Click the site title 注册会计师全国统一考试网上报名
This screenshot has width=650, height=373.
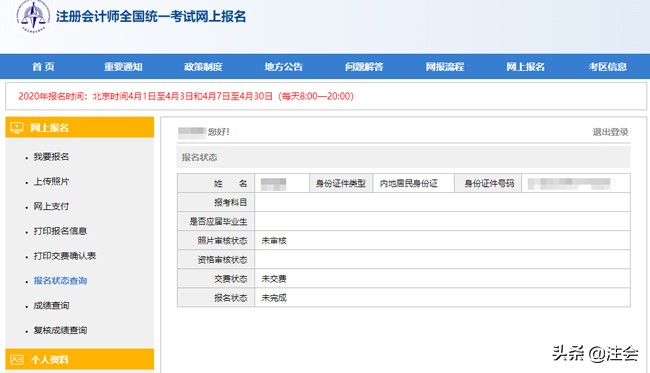pyautogui.click(x=151, y=17)
